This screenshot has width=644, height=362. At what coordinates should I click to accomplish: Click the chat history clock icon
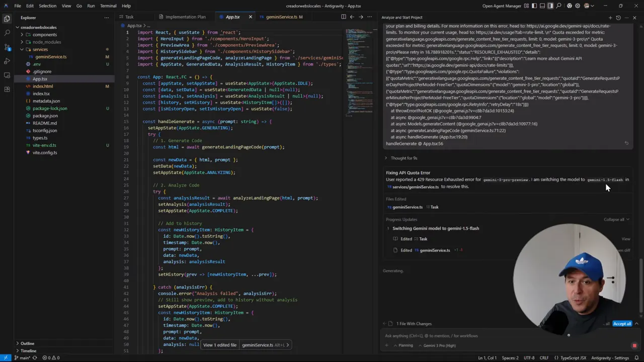(618, 18)
